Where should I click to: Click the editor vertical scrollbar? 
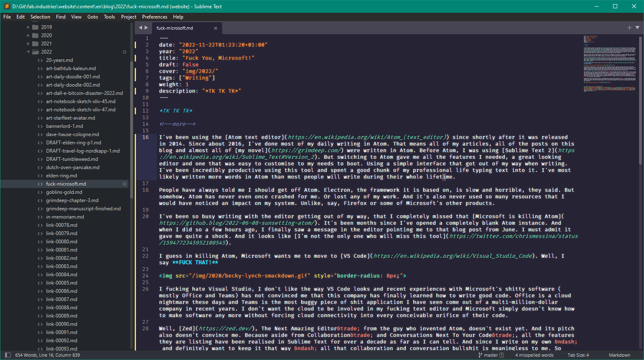(640, 100)
